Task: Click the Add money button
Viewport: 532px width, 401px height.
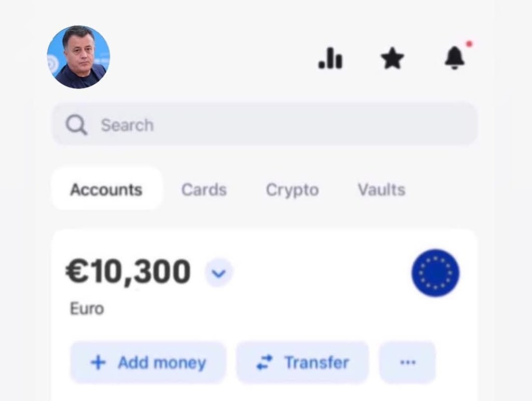Action: point(148,363)
